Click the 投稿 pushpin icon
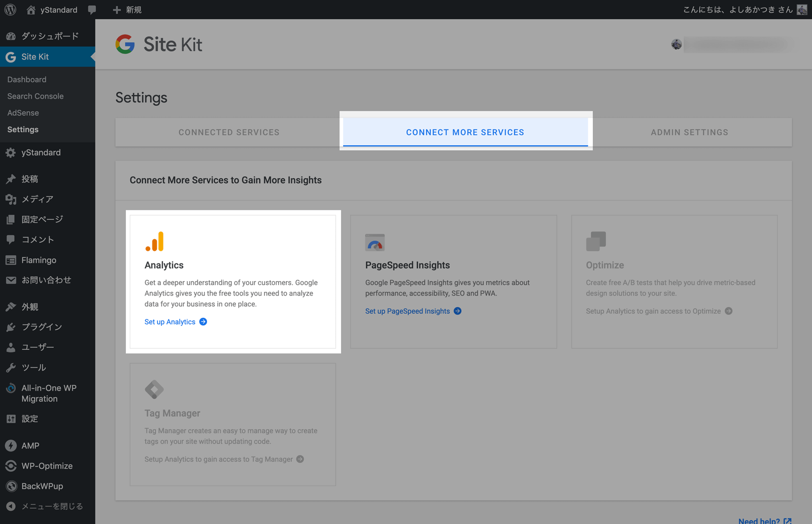The height and width of the screenshot is (524, 812). pyautogui.click(x=11, y=179)
